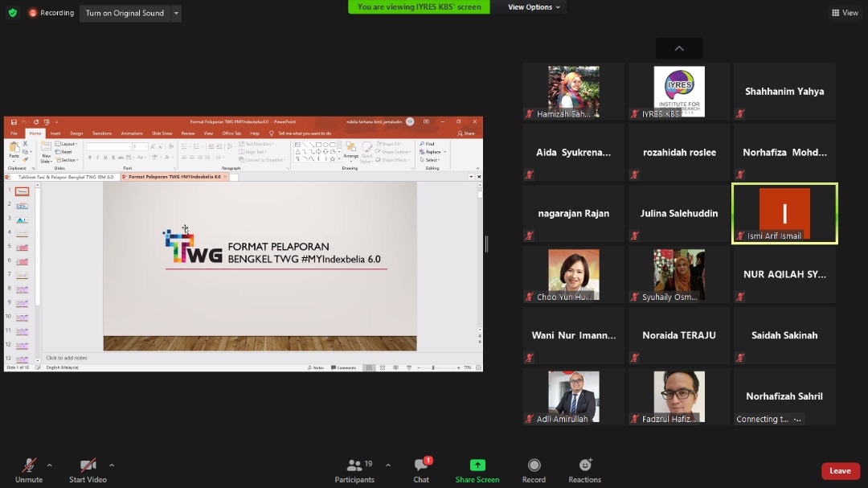868x488 pixels.
Task: Leave the meeting
Action: coord(840,471)
